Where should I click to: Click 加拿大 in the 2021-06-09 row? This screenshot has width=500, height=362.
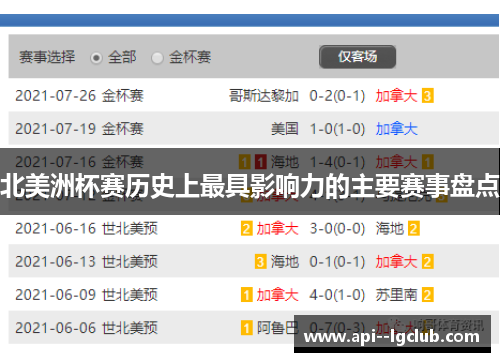point(277,295)
